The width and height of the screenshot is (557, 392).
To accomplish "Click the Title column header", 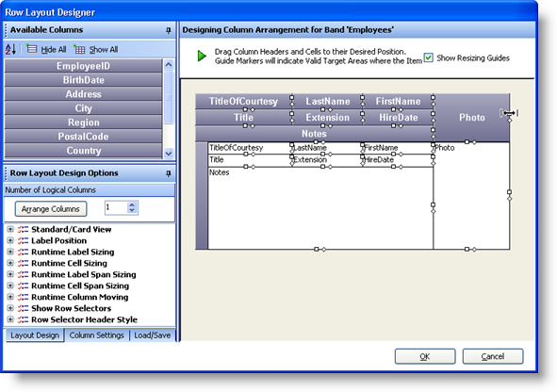I will [x=243, y=118].
